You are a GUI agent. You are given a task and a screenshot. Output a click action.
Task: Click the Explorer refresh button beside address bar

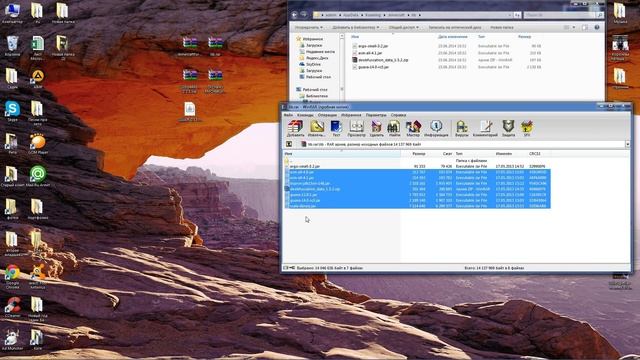point(517,15)
